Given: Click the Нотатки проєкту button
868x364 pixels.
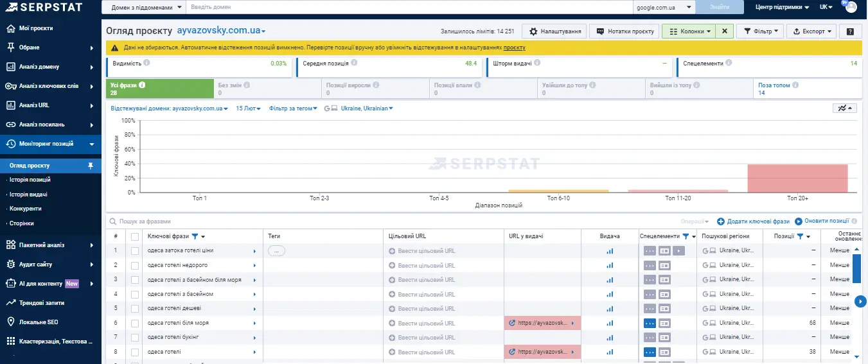Looking at the screenshot, I should [x=624, y=31].
